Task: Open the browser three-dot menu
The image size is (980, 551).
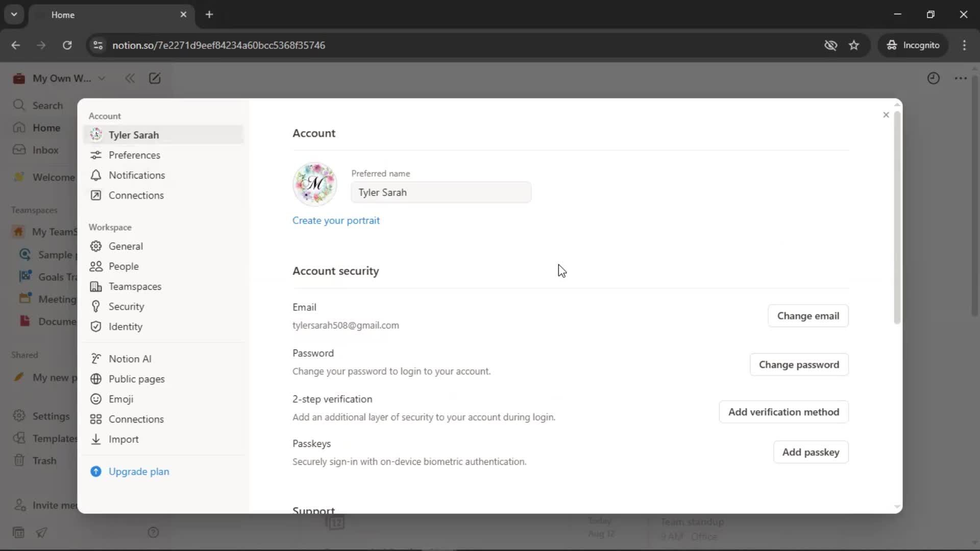Action: click(964, 45)
